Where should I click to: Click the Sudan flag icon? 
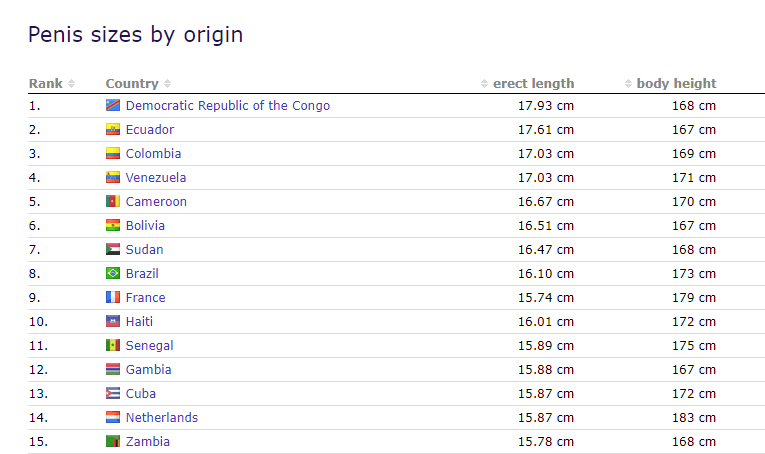(113, 250)
